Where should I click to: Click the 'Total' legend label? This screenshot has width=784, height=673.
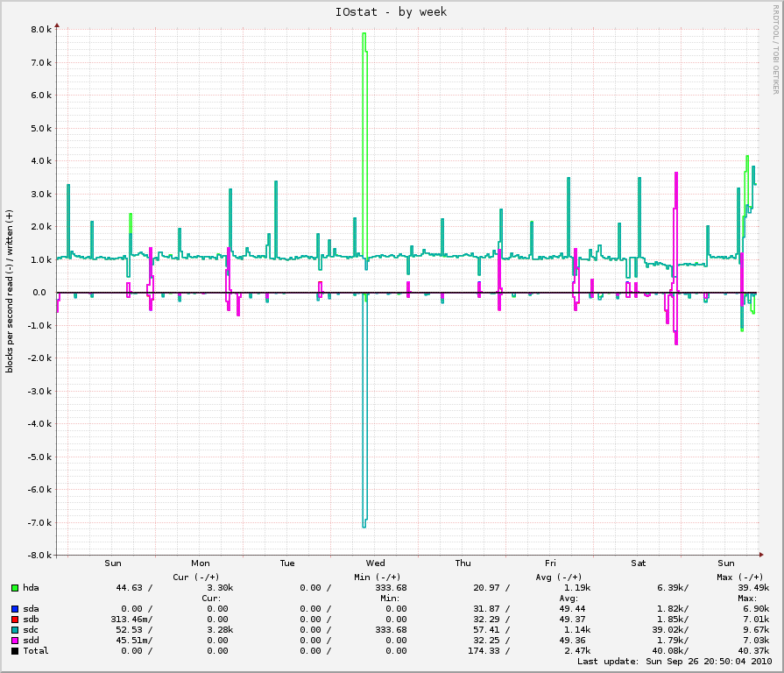pyautogui.click(x=36, y=651)
